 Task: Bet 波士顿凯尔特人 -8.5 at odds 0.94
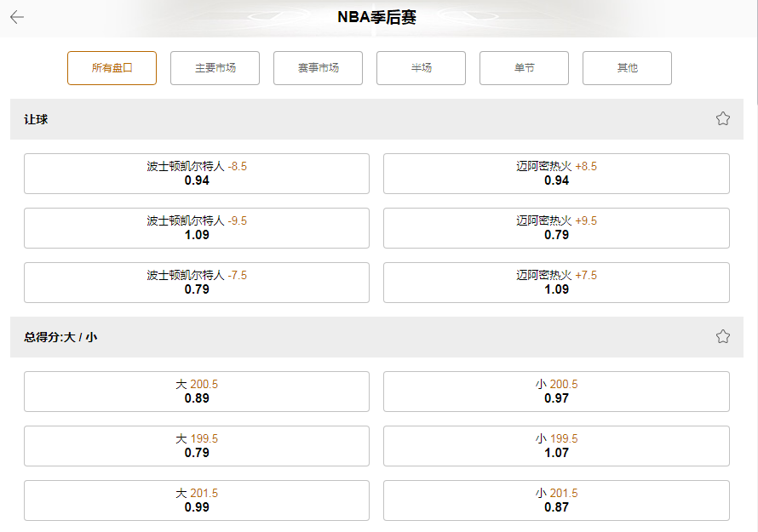[x=196, y=174]
